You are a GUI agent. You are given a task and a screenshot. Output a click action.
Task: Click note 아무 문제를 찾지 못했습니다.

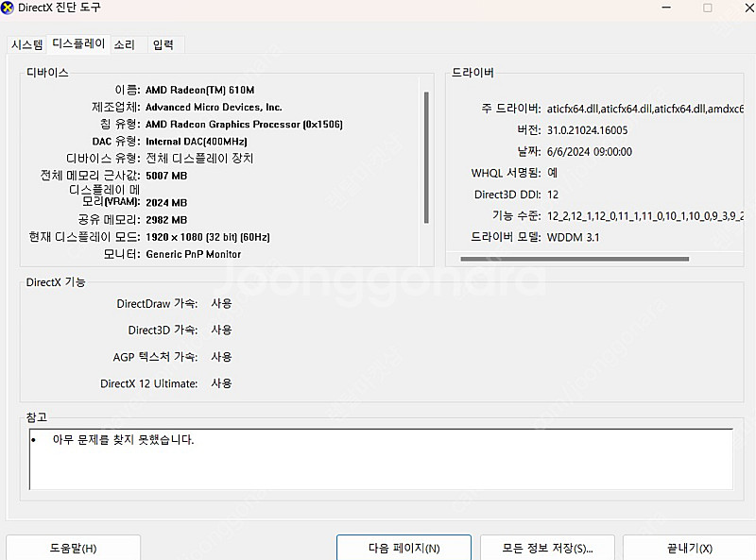tap(124, 439)
